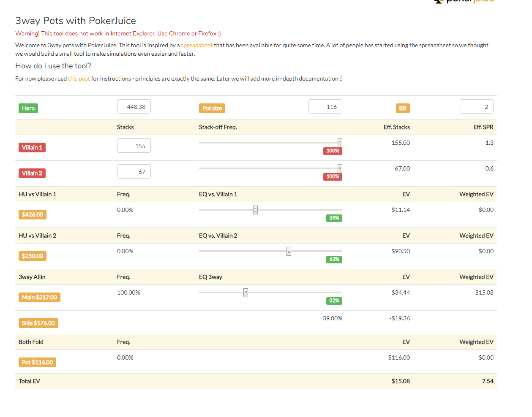The width and height of the screenshot is (532, 417).
Task: Click the Villain 2 stack input
Action: [x=134, y=172]
